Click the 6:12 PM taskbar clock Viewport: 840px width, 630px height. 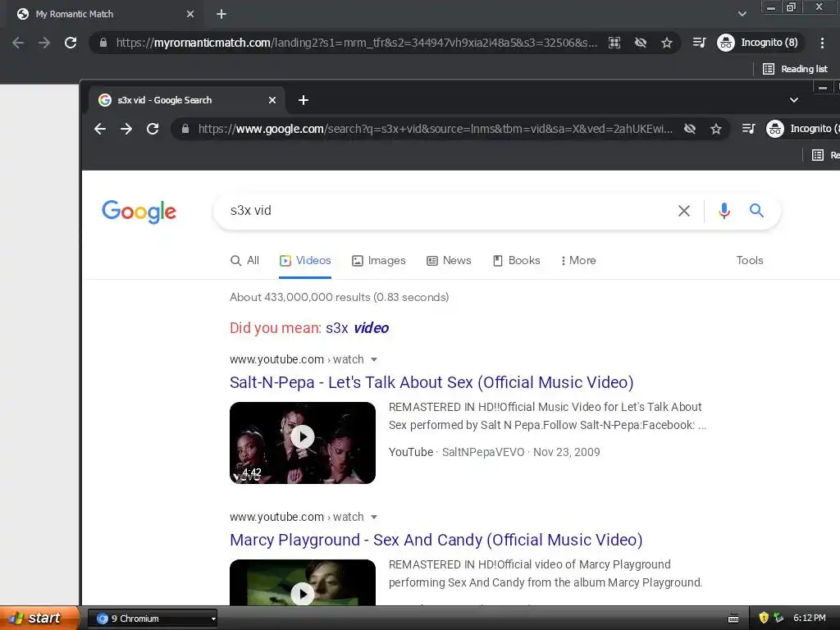tap(810, 619)
